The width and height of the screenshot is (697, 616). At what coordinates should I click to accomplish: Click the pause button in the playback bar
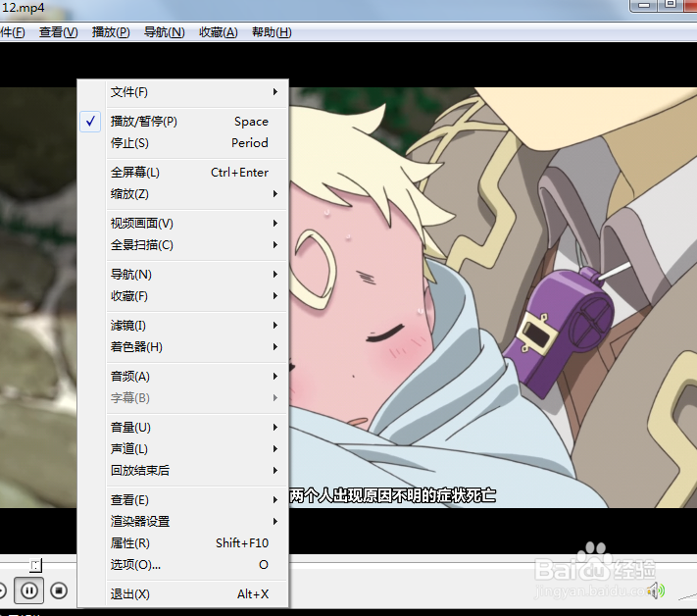point(28,590)
